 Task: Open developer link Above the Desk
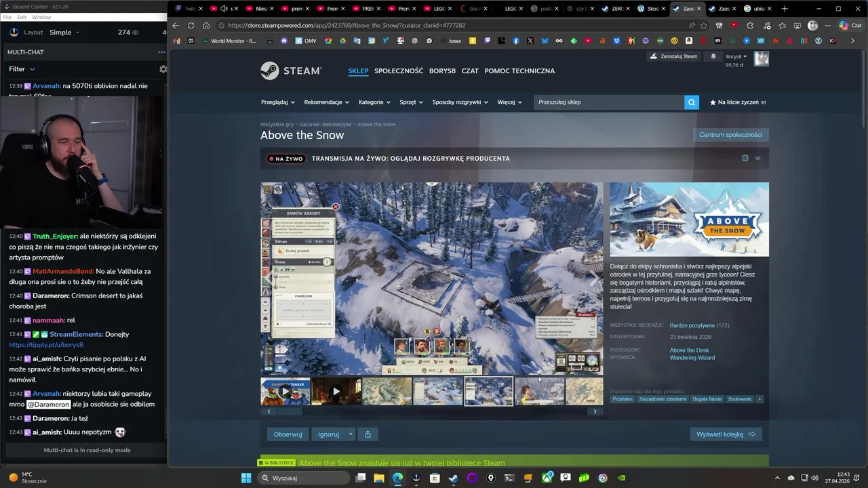pyautogui.click(x=689, y=350)
